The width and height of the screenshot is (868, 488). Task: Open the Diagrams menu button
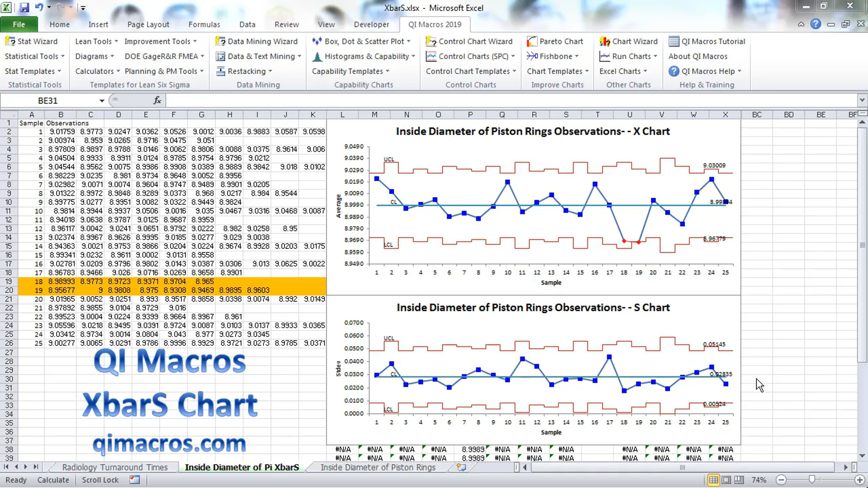95,56
